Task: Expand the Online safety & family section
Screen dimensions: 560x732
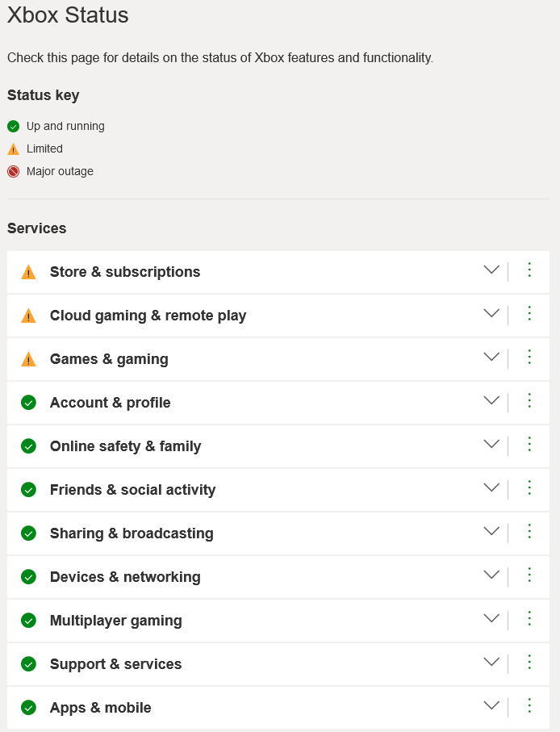Action: pyautogui.click(x=491, y=445)
